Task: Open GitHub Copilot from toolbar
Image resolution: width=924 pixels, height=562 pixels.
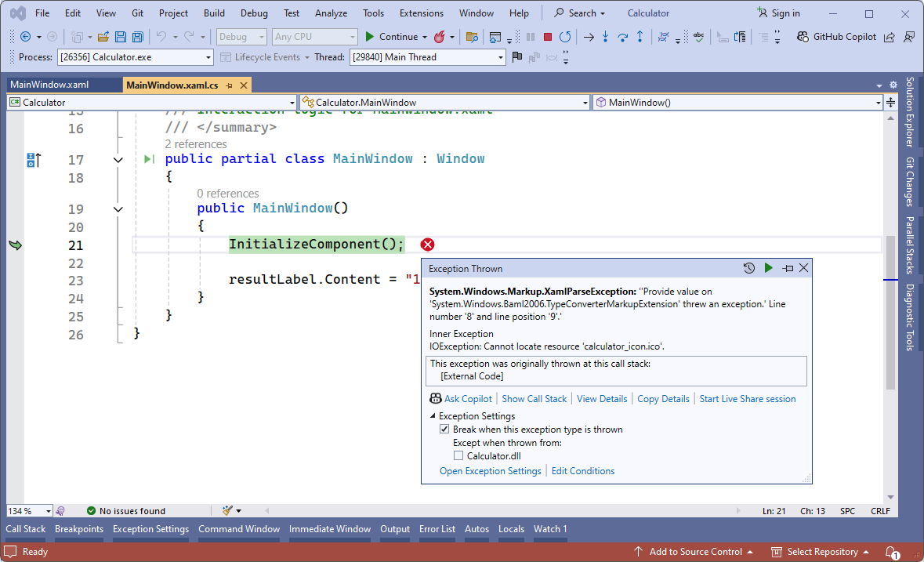Action: pos(837,37)
